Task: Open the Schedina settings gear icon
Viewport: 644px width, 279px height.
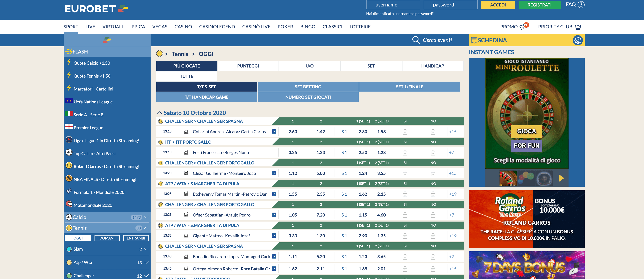Action: (578, 40)
